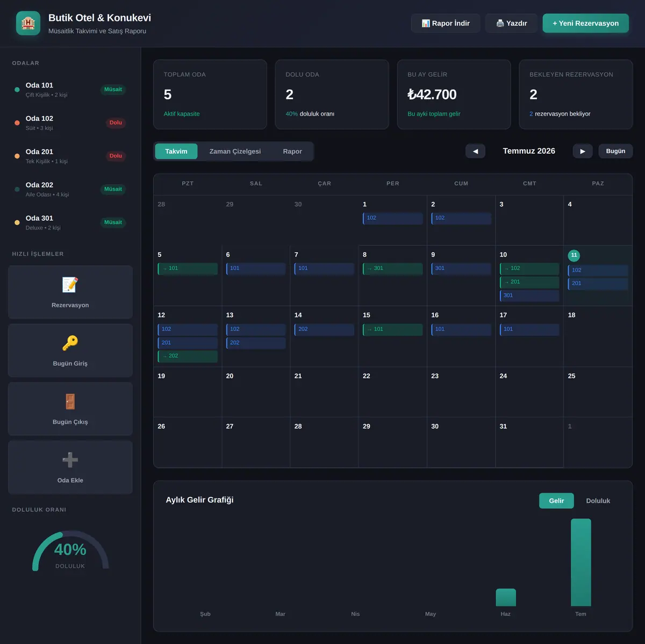Screen dimensions: 645x644
Task: Go to previous month with left arrow
Action: 475,151
